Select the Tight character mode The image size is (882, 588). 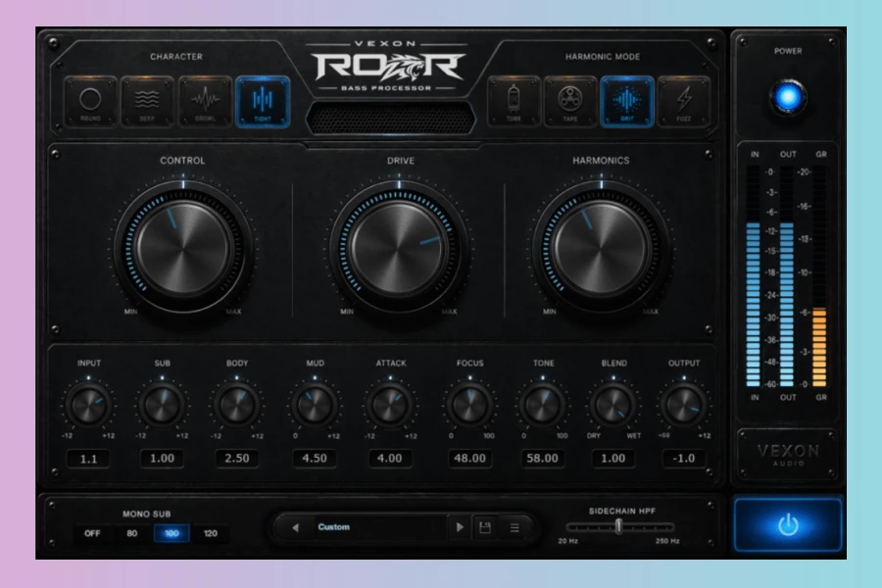coord(263,101)
